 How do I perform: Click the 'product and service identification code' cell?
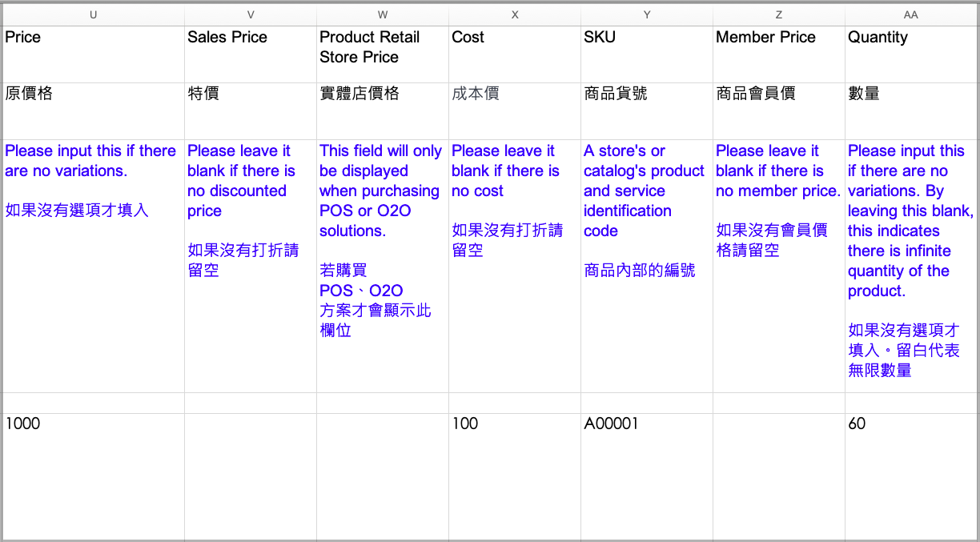click(x=647, y=266)
